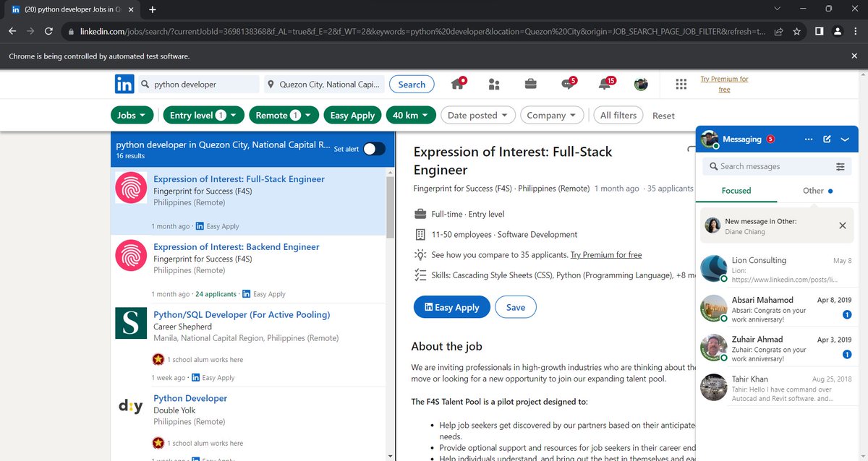Click the python developer keyword field
This screenshot has width=868, height=461.
197,85
